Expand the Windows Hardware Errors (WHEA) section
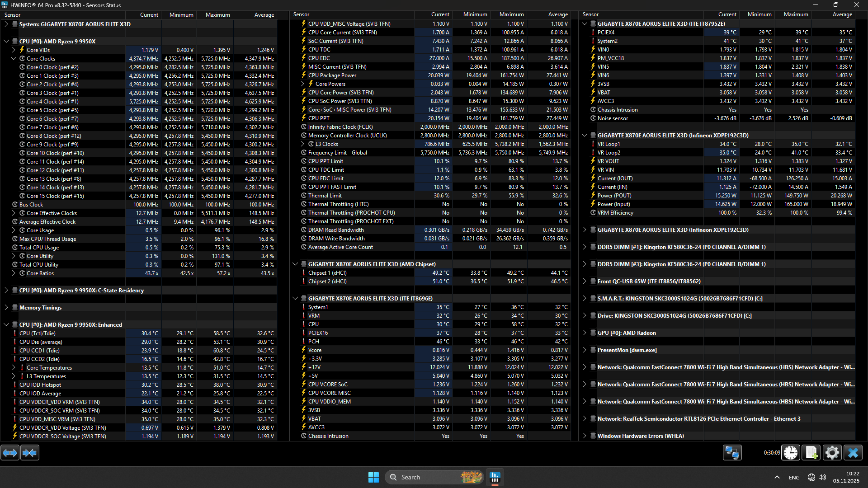 [585, 436]
